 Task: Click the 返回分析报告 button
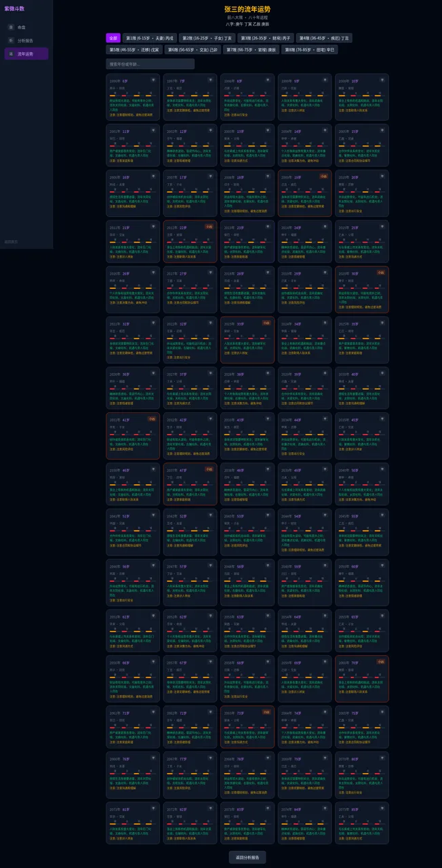247,856
